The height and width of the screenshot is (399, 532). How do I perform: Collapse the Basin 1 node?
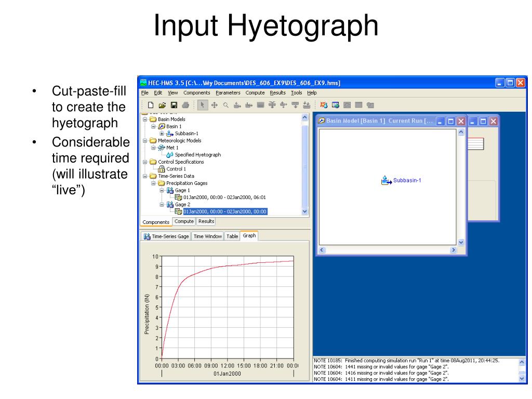pos(153,126)
